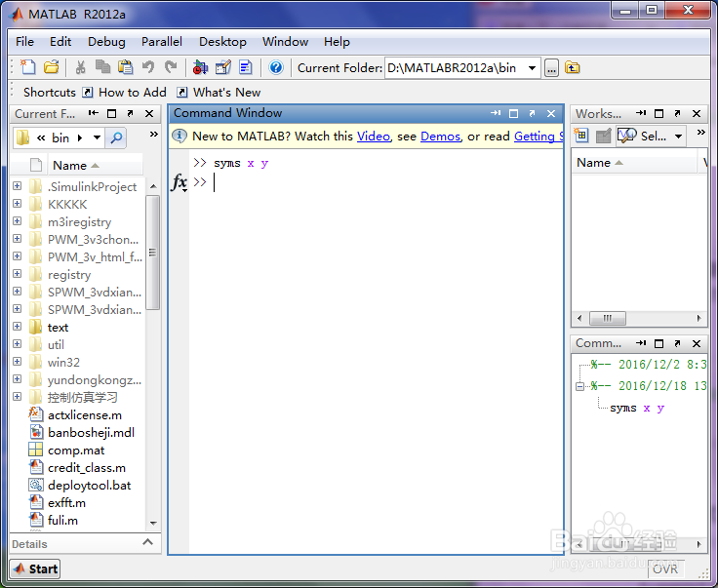
Task: Select the exfft.m file
Action: (x=66, y=503)
